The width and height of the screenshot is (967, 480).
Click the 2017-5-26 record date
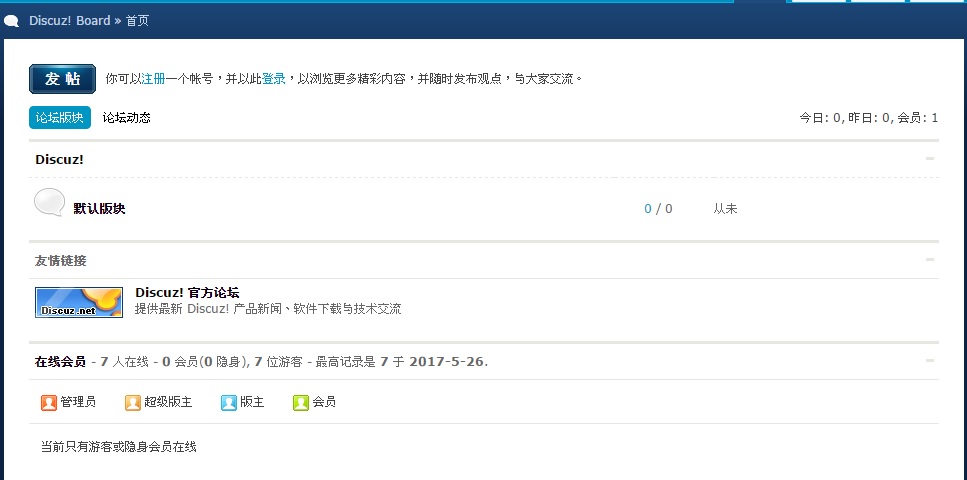[447, 362]
